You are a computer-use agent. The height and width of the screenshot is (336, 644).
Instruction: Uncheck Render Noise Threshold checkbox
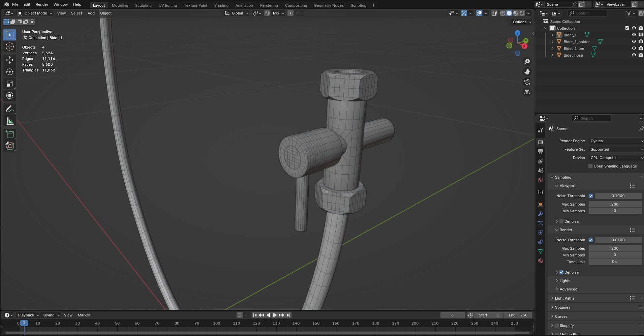[x=591, y=240]
